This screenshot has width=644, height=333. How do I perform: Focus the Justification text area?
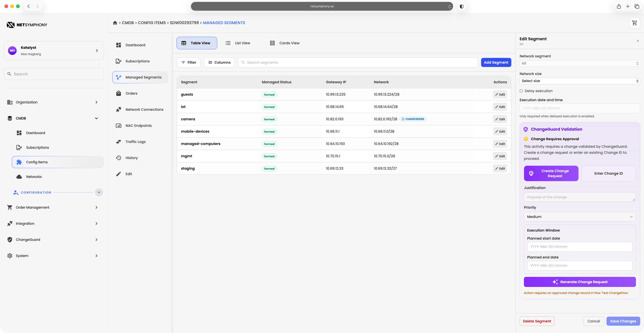[x=580, y=197]
